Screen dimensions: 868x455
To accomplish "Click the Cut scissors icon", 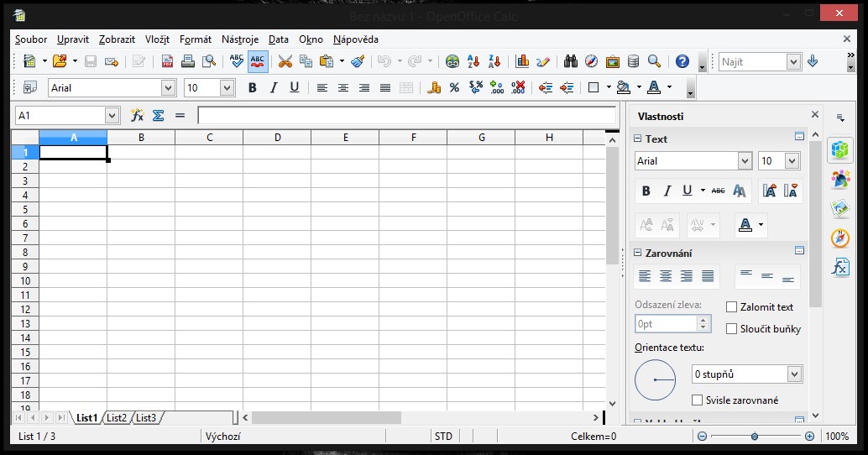I will coord(285,61).
